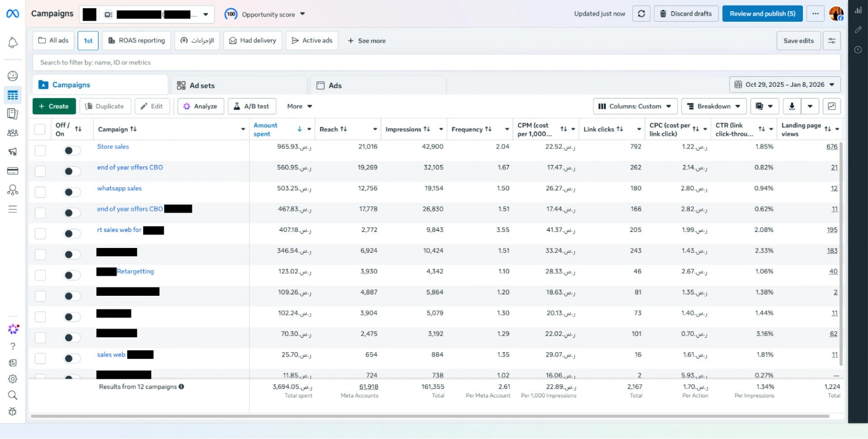This screenshot has height=439, width=868.
Task: Open the Store sales campaign link
Action: coord(113,146)
